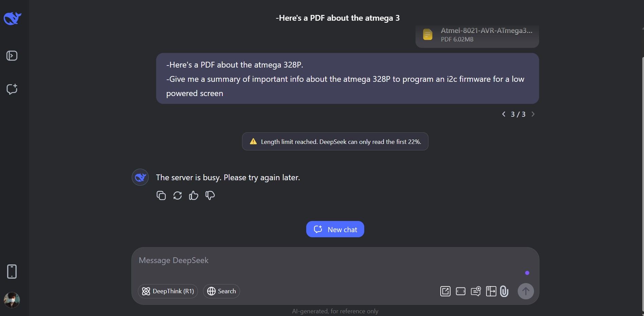Open the mobile phone icon in the sidebar
644x316 pixels.
(12, 271)
